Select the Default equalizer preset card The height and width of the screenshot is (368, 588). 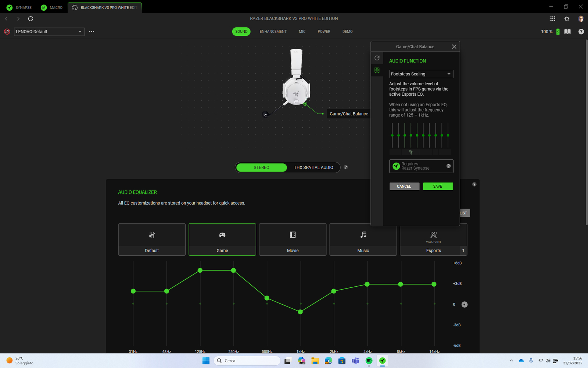pos(152,239)
